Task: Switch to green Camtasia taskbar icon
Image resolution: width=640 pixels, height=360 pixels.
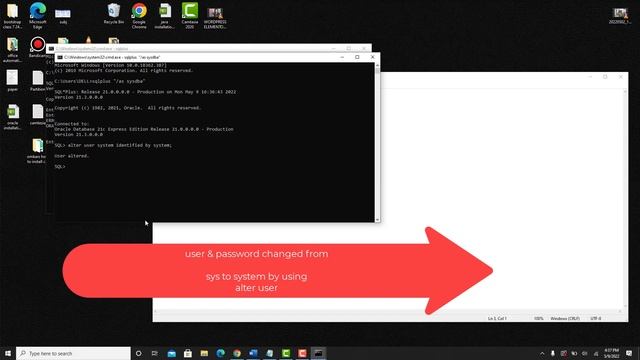Action: click(286, 353)
